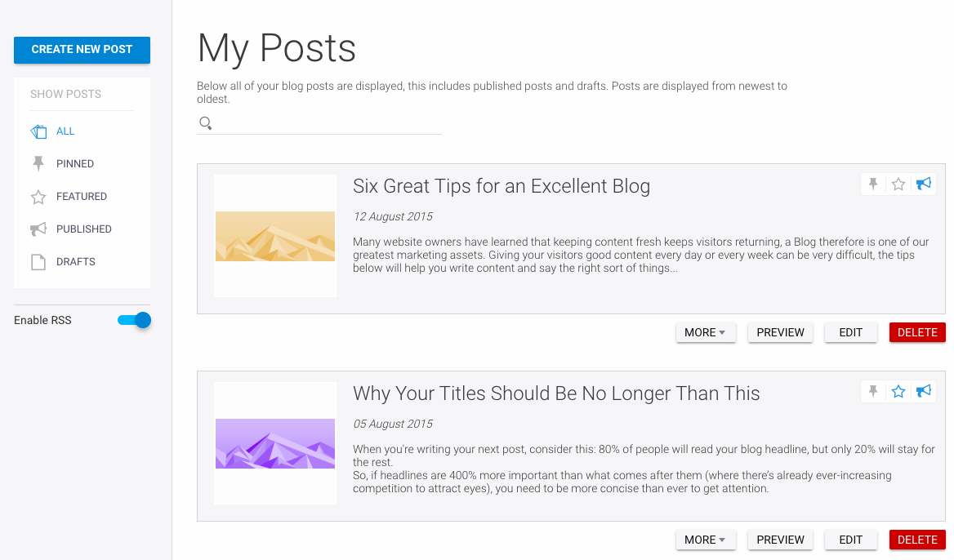This screenshot has width=954, height=560.
Task: Toggle featured star on Why Your Titles post
Action: [x=898, y=392]
